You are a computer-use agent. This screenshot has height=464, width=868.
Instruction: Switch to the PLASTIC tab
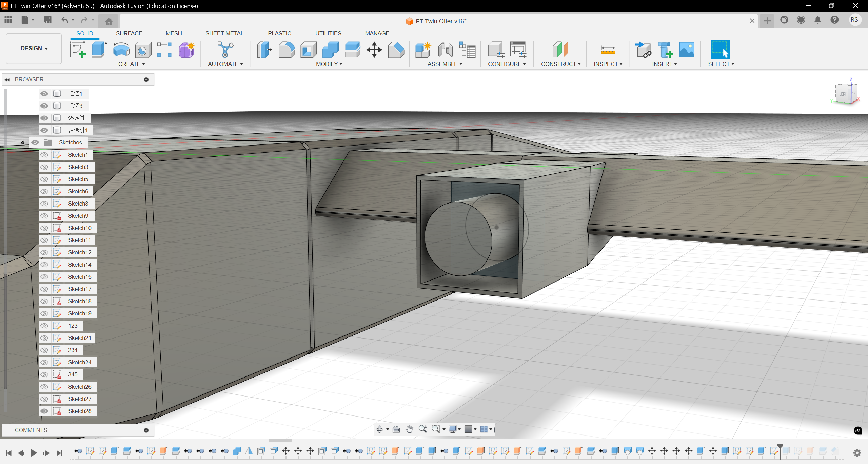click(279, 33)
